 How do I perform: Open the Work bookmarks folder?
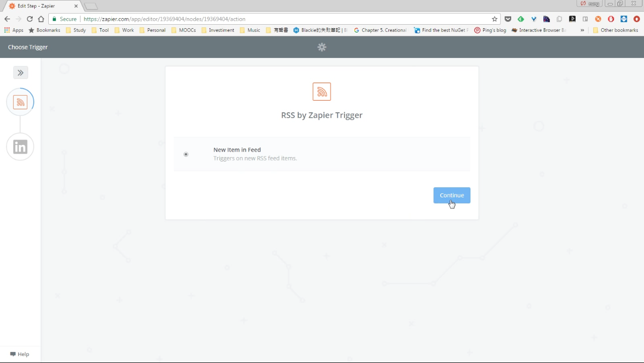(x=124, y=30)
